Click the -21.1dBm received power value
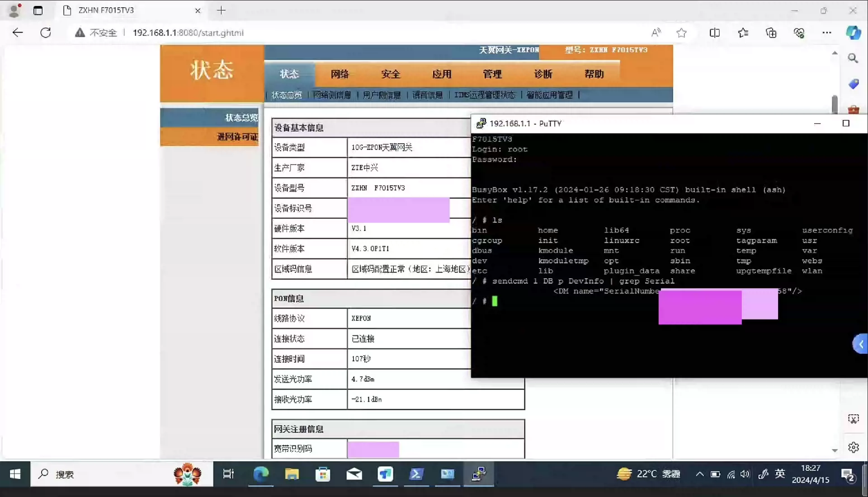The image size is (868, 497). coord(367,399)
